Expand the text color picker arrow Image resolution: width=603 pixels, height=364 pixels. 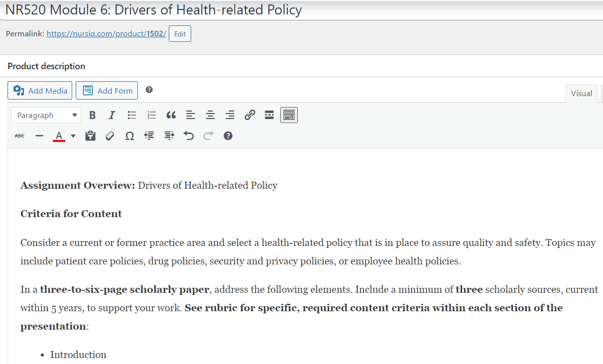tap(73, 136)
